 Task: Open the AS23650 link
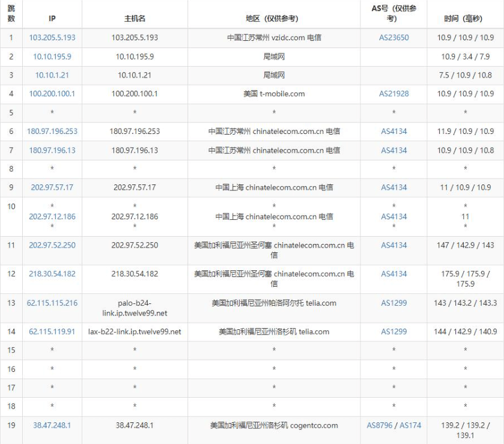393,38
